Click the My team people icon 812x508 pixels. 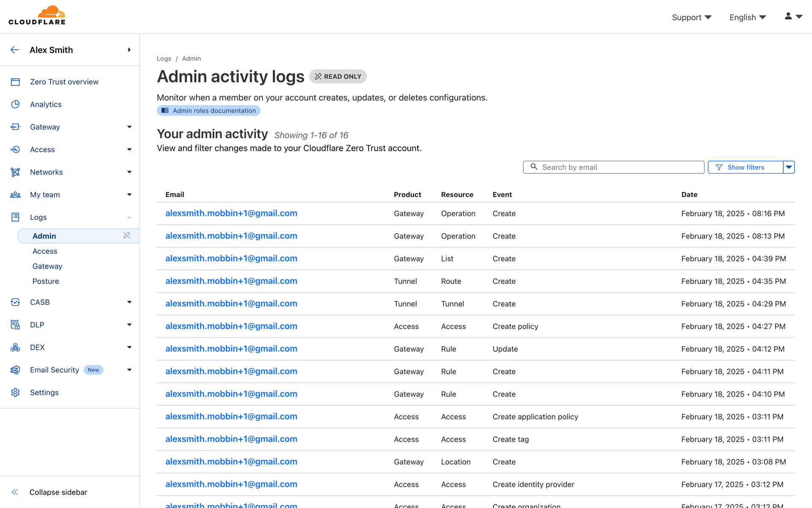[x=15, y=195]
